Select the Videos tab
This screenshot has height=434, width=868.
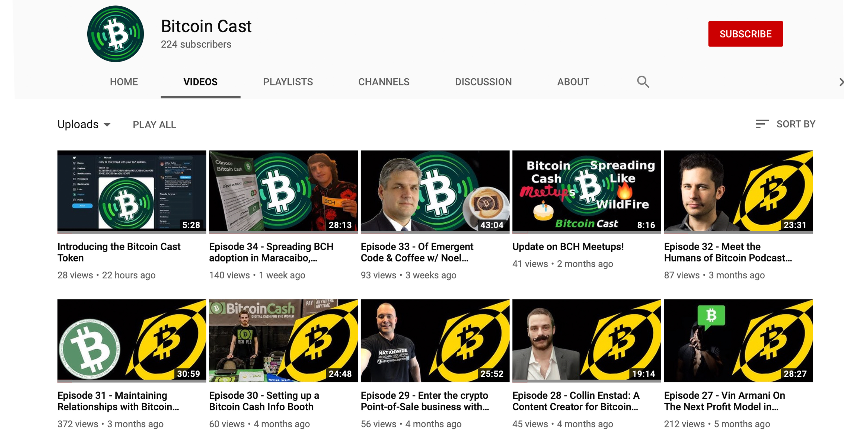pos(200,82)
